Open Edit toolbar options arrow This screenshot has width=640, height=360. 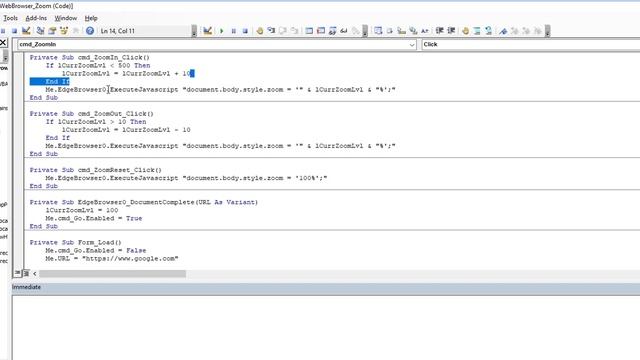[547, 31]
